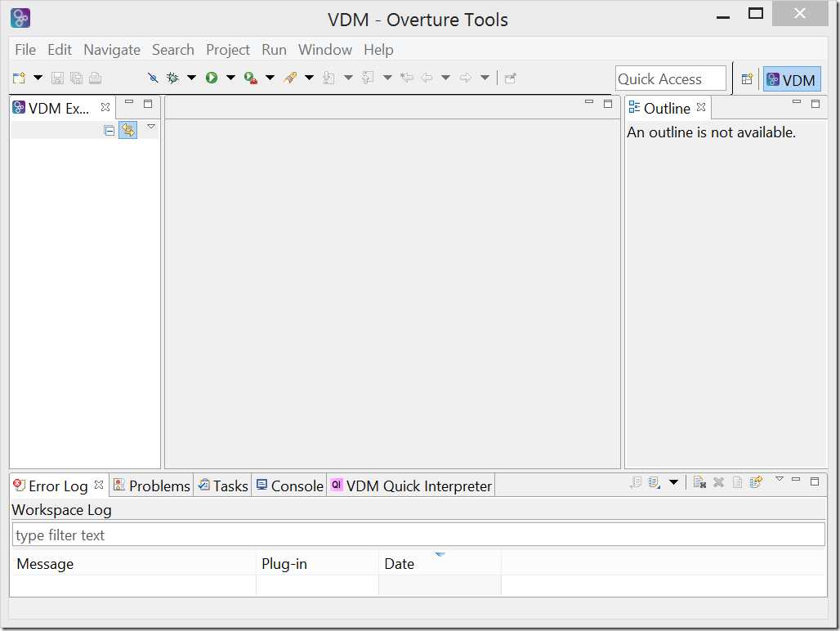Select the VDM perspective button

click(792, 79)
